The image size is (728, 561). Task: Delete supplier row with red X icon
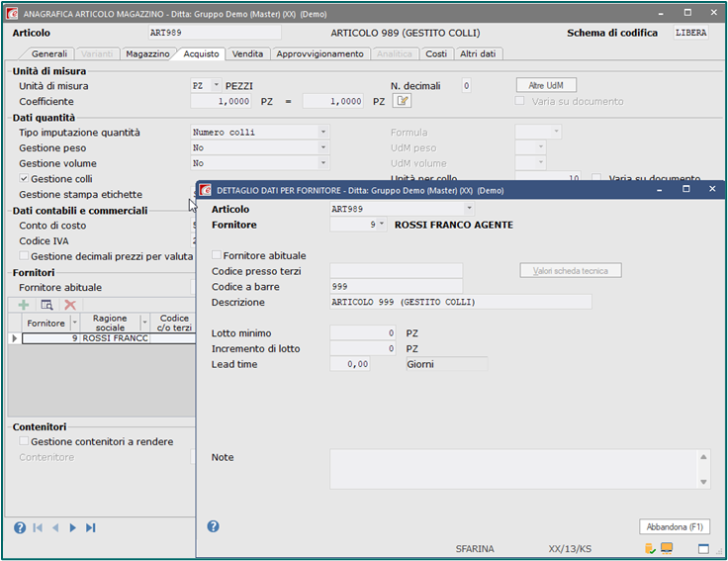click(x=70, y=305)
